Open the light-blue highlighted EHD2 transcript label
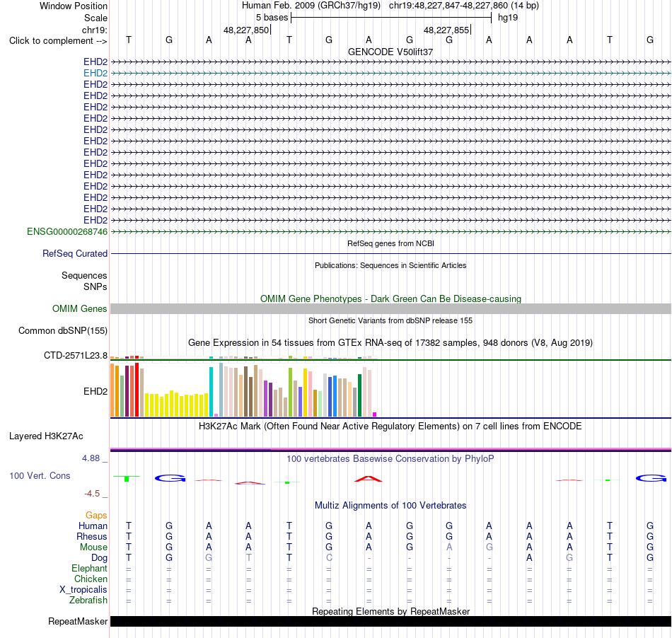The image size is (672, 638). point(95,74)
